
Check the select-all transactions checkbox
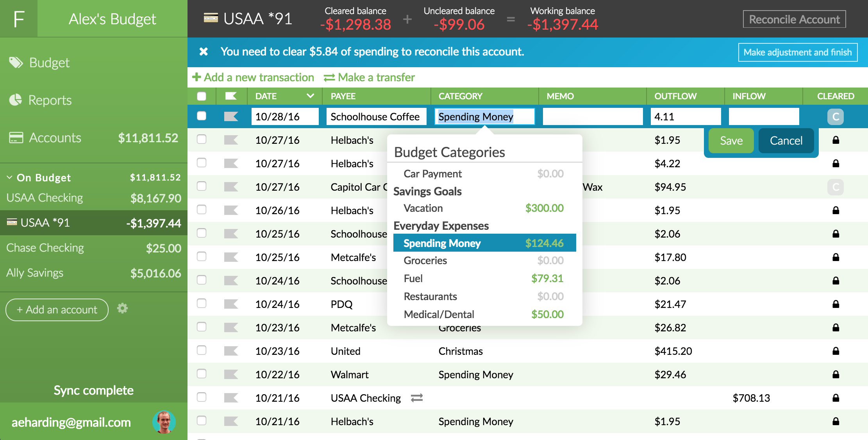click(x=202, y=96)
